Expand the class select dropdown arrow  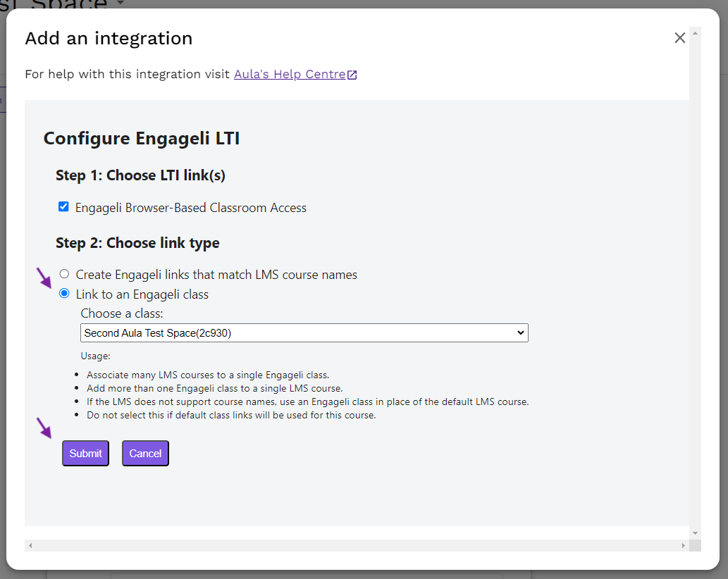(x=521, y=333)
